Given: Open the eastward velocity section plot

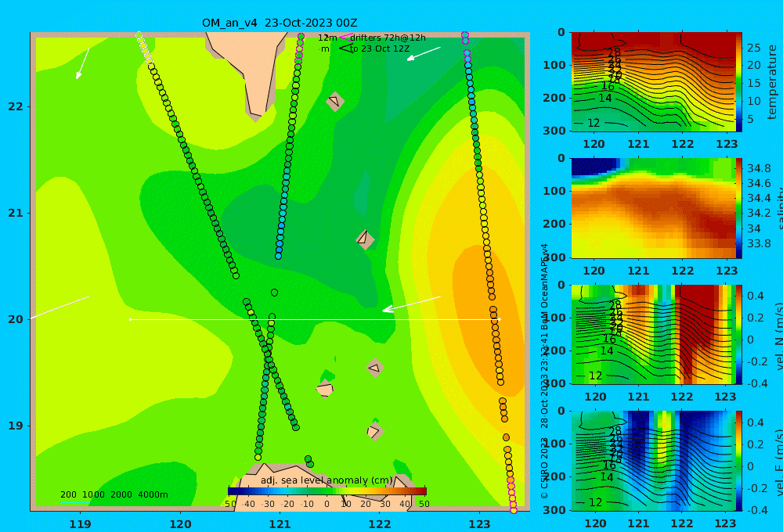Looking at the screenshot, I should coord(653,461).
